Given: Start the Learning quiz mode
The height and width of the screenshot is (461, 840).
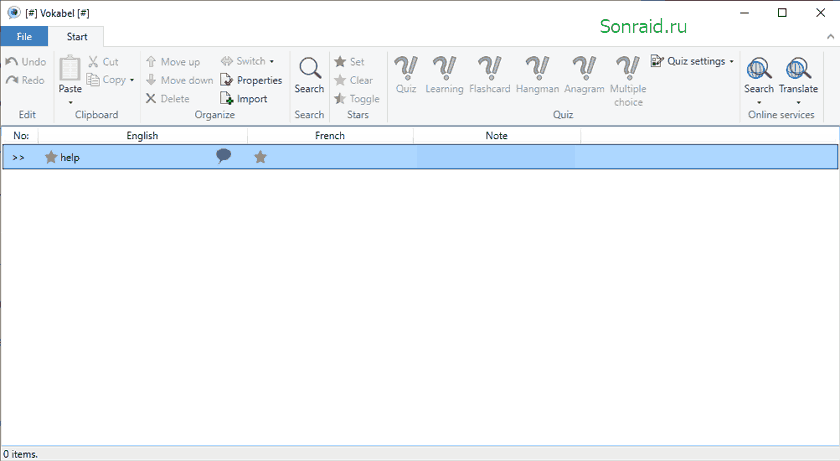Looking at the screenshot, I should pyautogui.click(x=444, y=75).
